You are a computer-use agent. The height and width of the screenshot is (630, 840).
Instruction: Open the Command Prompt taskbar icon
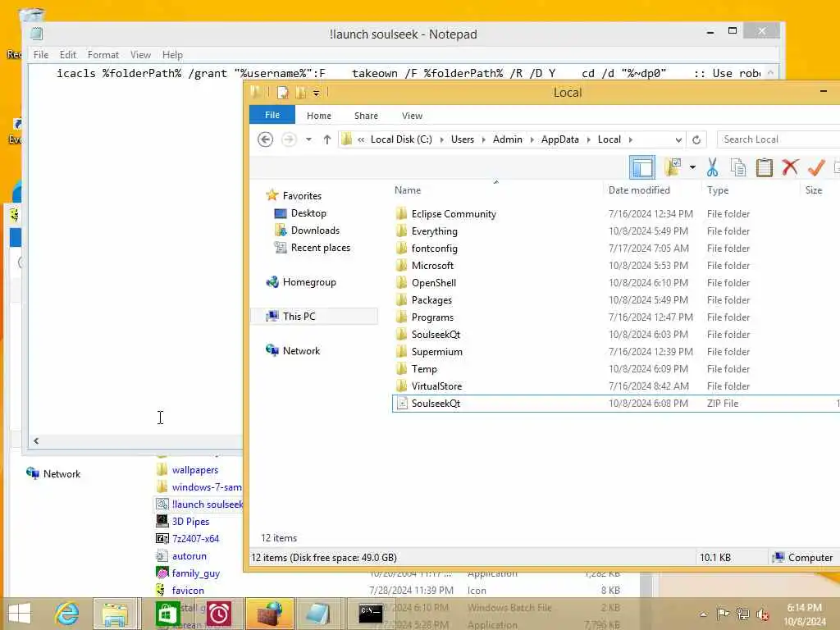371,614
